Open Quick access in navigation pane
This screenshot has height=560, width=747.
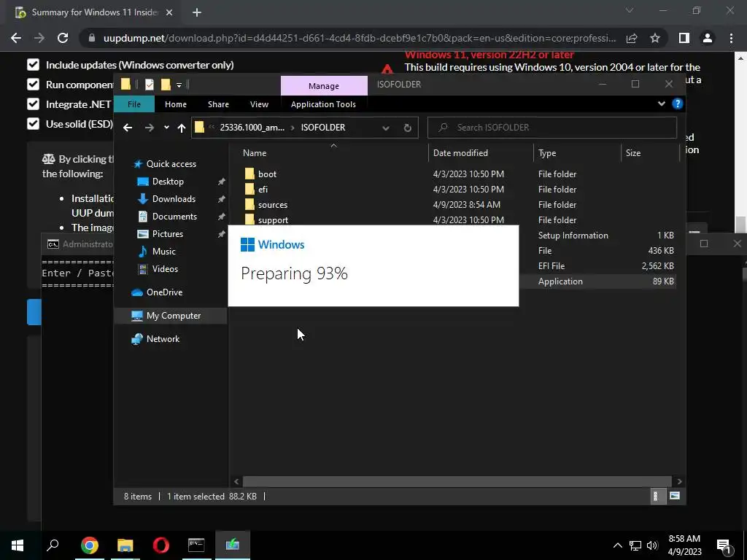pos(171,164)
